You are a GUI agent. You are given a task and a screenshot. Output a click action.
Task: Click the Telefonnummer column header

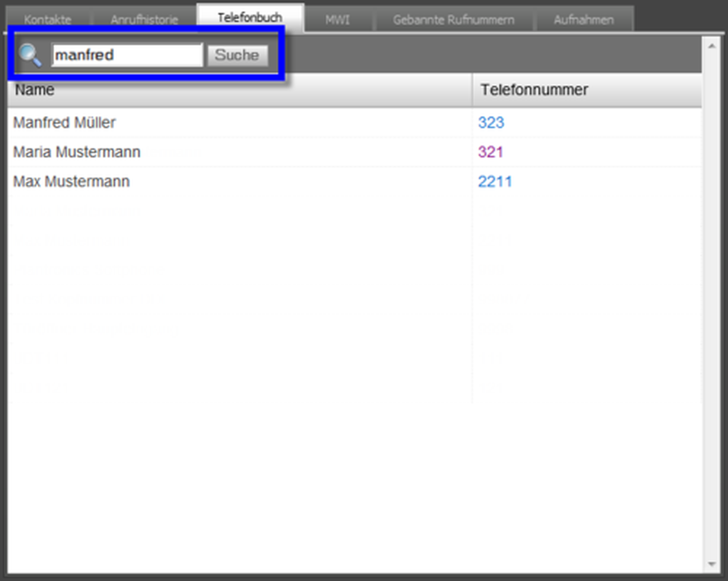pos(534,90)
